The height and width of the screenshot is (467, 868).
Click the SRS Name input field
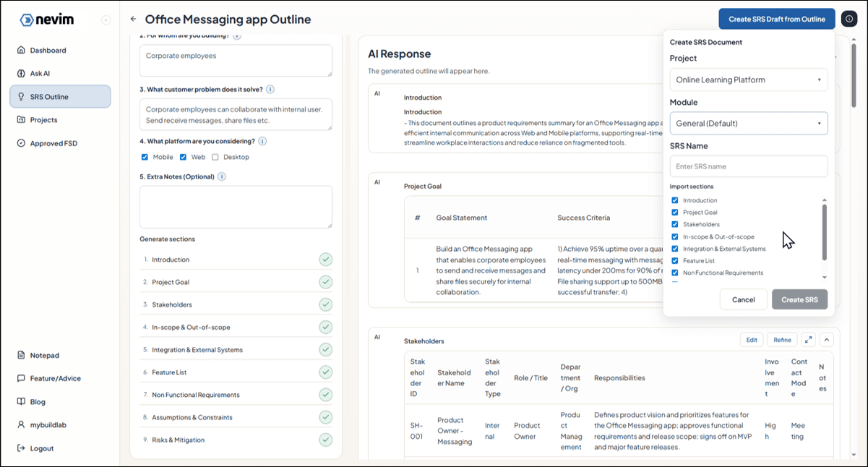(x=749, y=166)
